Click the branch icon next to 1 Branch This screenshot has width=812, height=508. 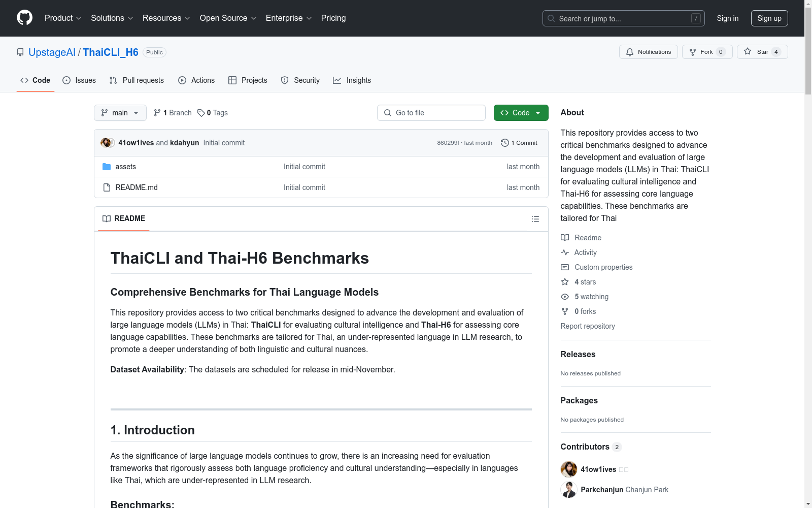[x=157, y=113]
